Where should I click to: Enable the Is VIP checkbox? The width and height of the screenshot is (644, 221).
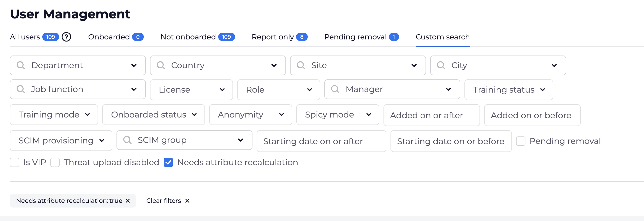15,162
